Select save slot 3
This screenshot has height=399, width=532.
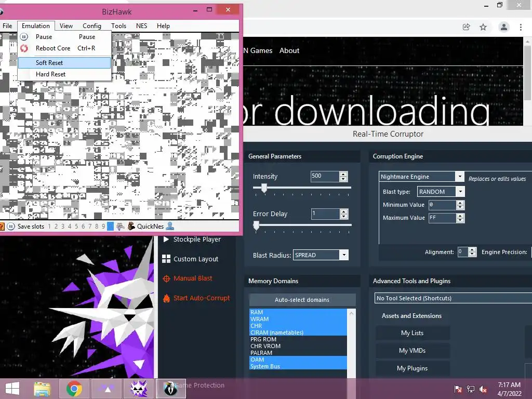point(63,227)
